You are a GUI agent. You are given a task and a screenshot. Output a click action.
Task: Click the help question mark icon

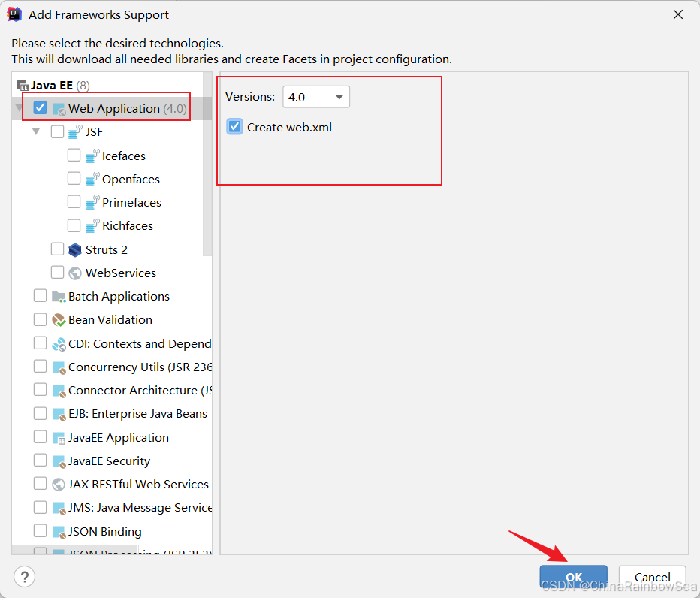coord(24,577)
